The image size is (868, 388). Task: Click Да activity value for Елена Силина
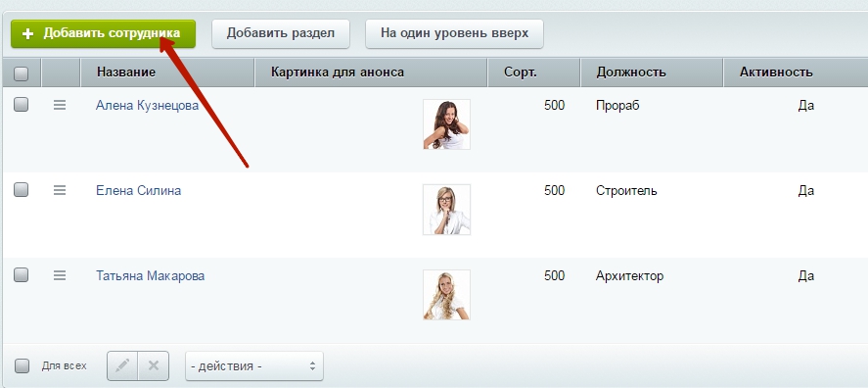coord(806,191)
